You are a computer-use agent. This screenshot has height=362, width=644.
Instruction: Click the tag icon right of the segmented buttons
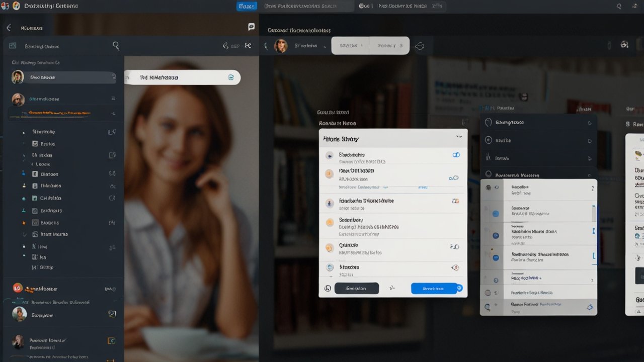(x=419, y=46)
